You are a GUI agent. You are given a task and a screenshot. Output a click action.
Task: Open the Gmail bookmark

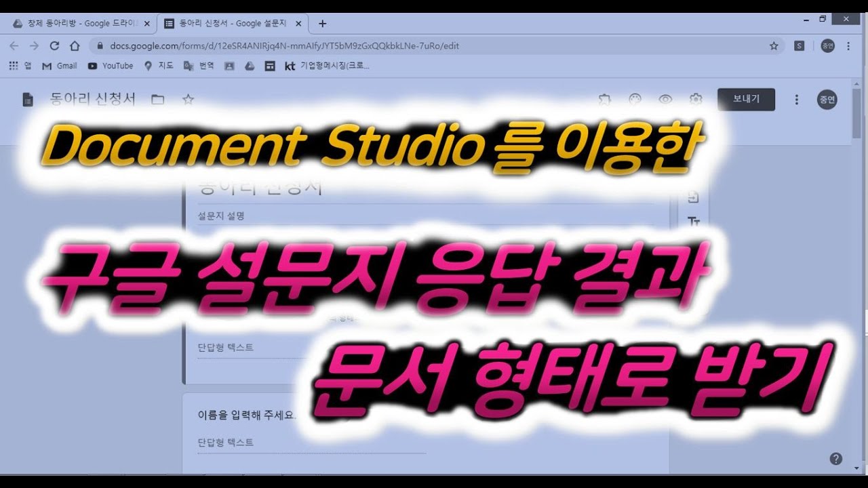[60, 66]
